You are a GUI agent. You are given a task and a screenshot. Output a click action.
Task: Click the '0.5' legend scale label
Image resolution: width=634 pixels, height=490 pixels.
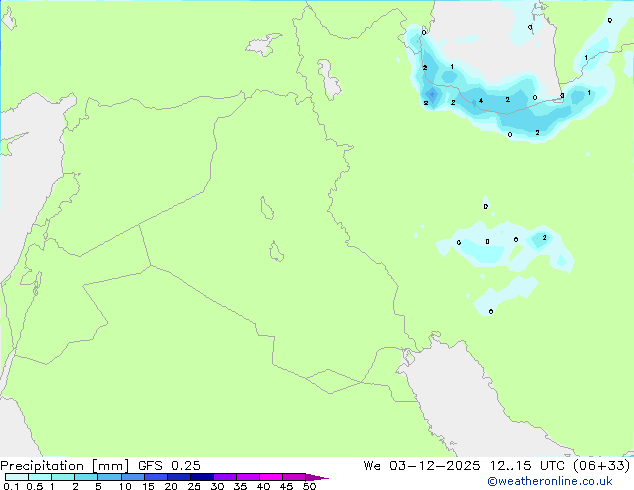34,486
